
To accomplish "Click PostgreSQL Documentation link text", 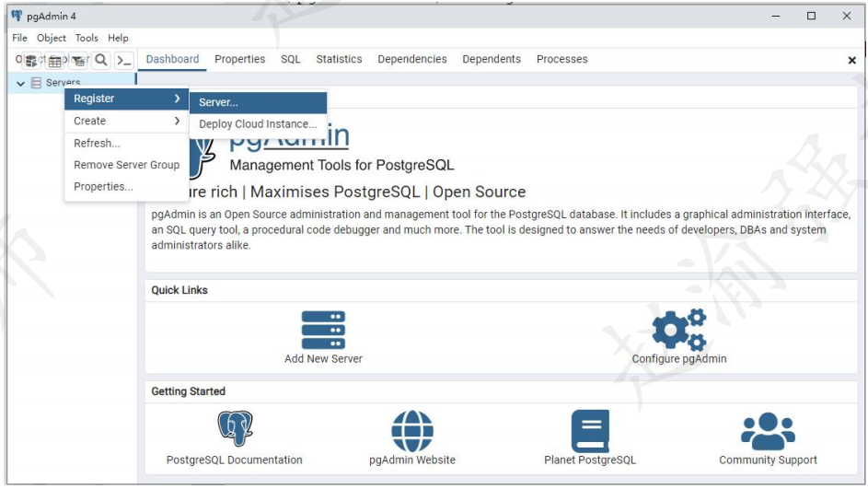I will (x=235, y=460).
